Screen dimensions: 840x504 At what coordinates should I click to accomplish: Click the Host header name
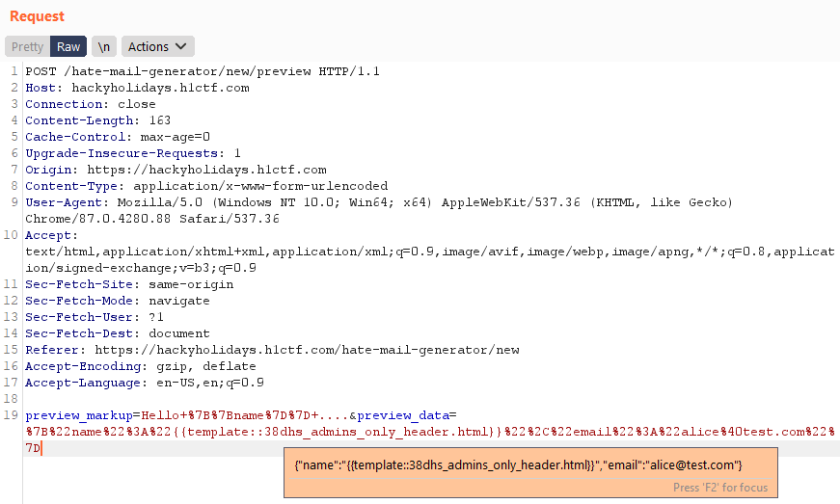point(41,88)
